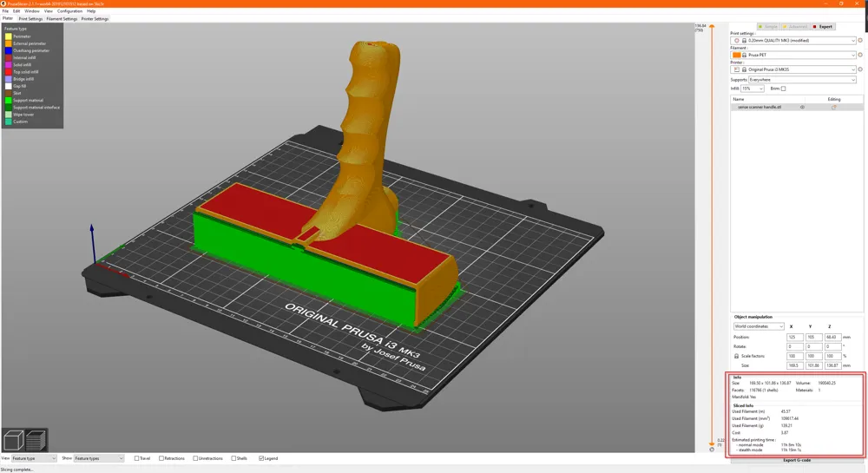The width and height of the screenshot is (868, 473).
Task: Open the Configuration menu
Action: coord(69,11)
